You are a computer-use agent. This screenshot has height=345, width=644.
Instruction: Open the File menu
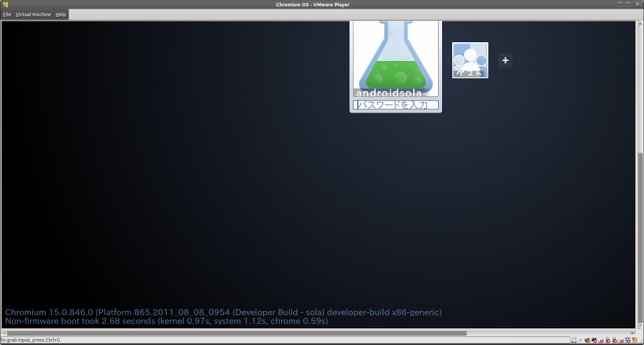coord(7,14)
